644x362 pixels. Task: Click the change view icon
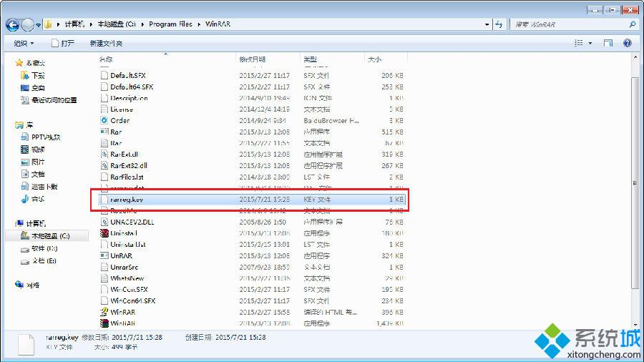pos(578,43)
